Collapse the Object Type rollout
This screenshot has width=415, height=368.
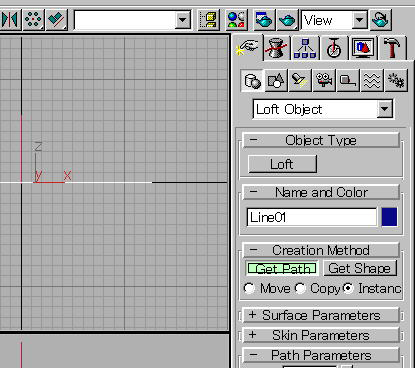321,140
